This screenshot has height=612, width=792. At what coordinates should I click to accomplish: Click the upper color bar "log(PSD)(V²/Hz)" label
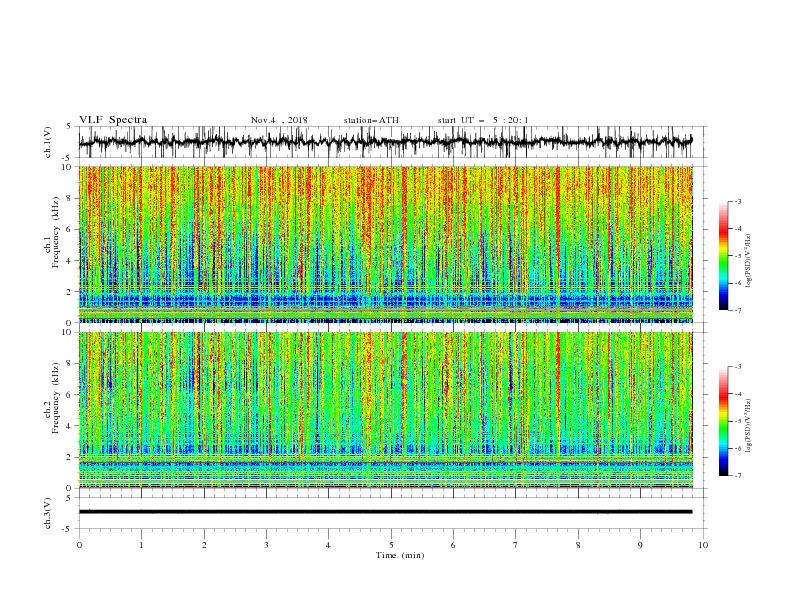point(749,261)
